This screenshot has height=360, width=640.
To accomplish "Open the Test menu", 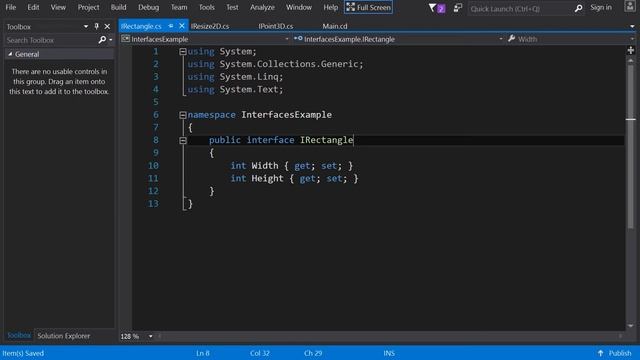I will point(232,7).
